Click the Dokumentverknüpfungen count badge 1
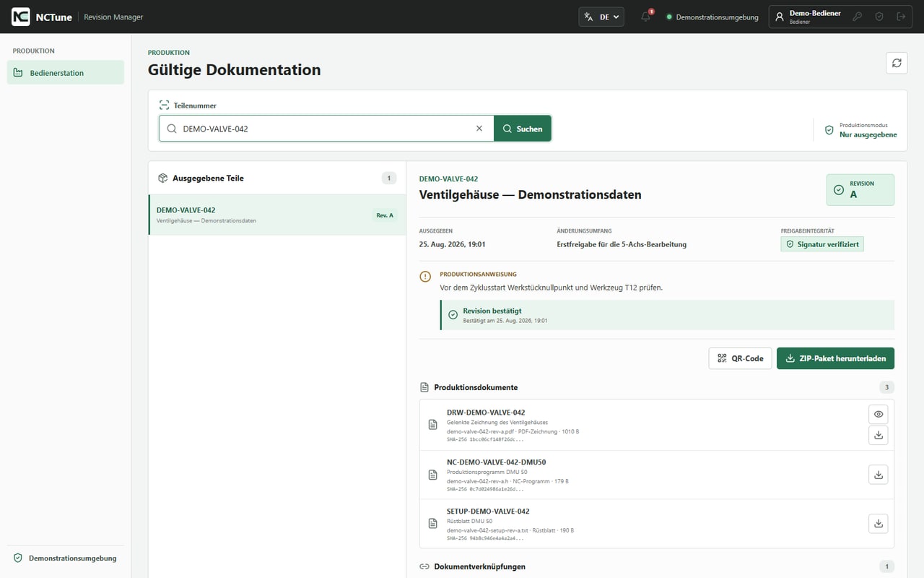The width and height of the screenshot is (924, 578). pos(887,566)
